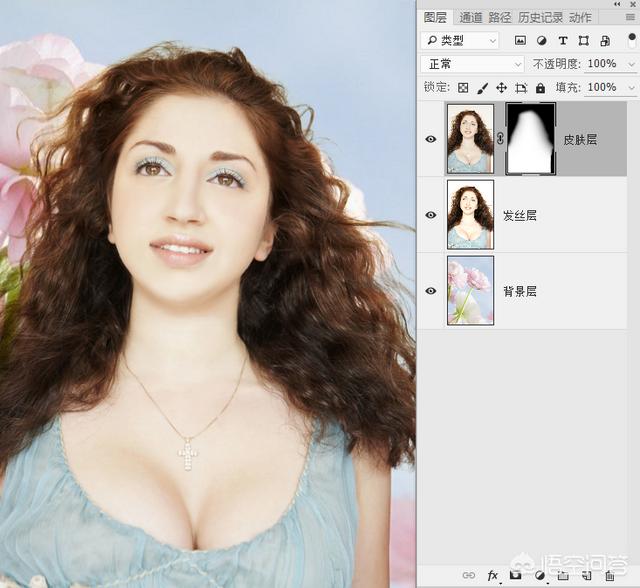Screen dimensions: 640x588
Task: Select the 皮肤层 layer mask thumbnail
Action: pyautogui.click(x=531, y=139)
